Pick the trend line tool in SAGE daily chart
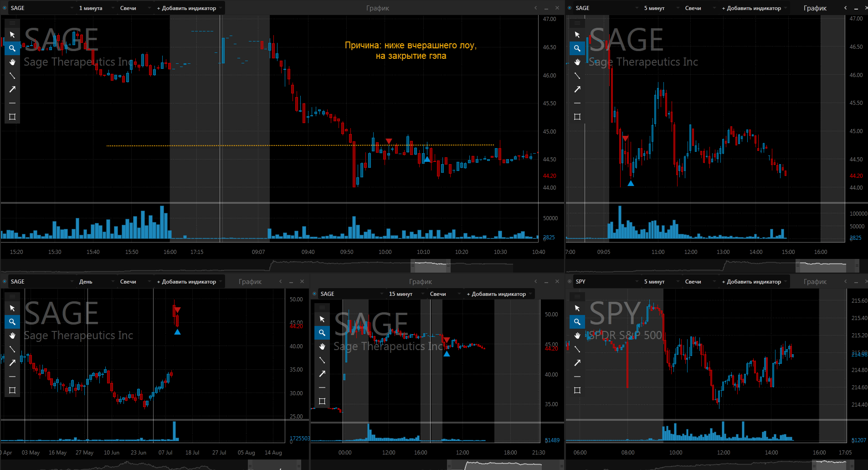This screenshot has width=868, height=470. (x=12, y=349)
